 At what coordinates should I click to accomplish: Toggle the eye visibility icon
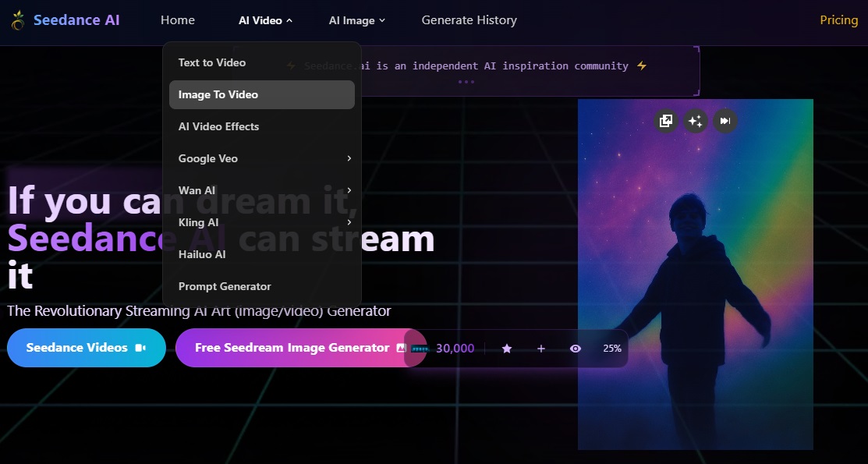click(576, 349)
